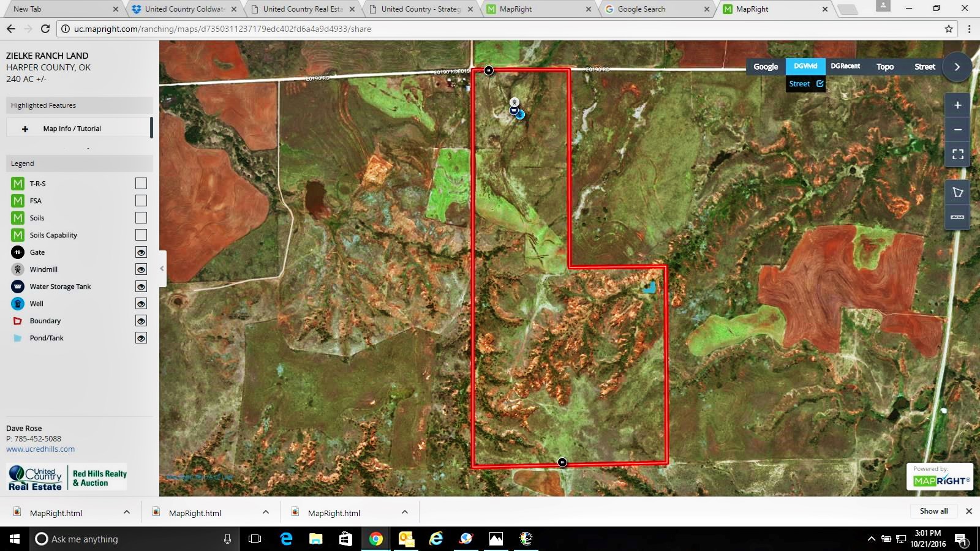Expand Map Info / Tutorial section
This screenshot has width=980, height=551.
coord(78,129)
